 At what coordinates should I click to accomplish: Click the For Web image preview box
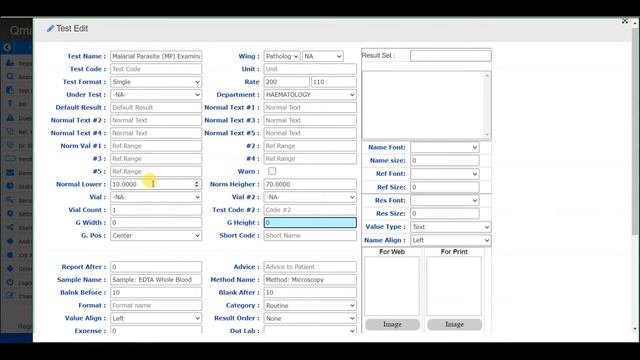tap(392, 286)
